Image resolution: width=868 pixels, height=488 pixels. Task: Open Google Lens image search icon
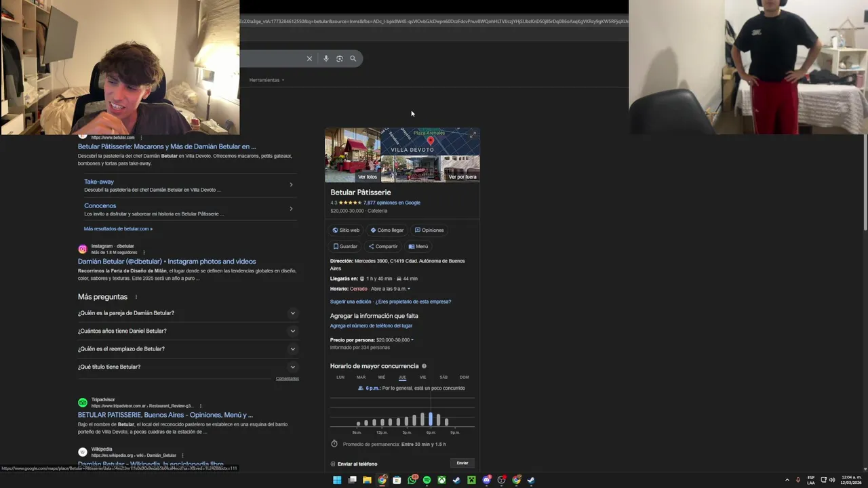tap(340, 59)
